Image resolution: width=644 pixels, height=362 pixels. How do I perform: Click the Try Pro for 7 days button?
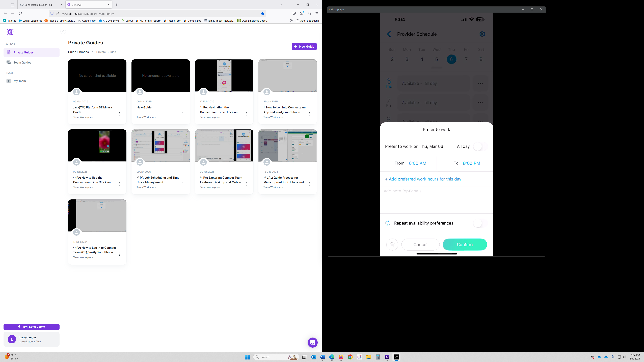[32, 327]
